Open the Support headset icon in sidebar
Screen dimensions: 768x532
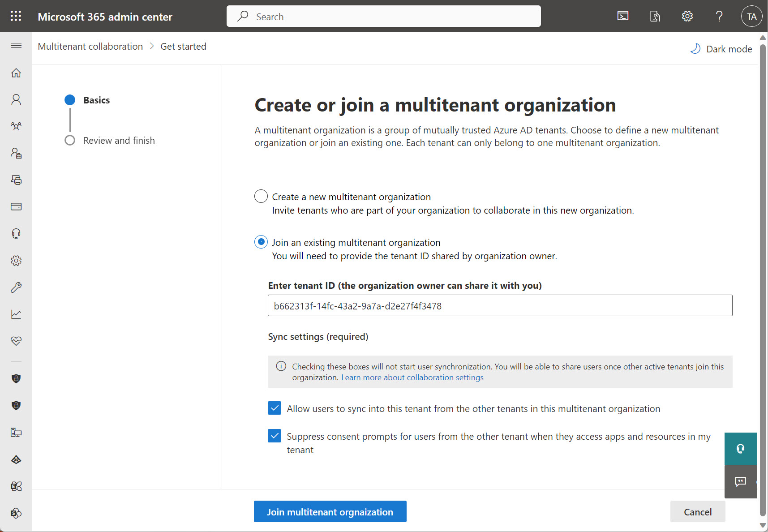[x=16, y=233]
